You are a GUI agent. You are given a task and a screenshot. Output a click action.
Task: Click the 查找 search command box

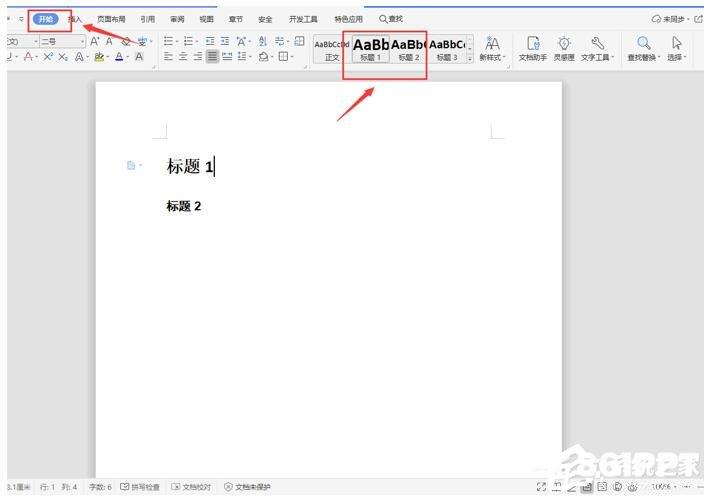pos(391,19)
